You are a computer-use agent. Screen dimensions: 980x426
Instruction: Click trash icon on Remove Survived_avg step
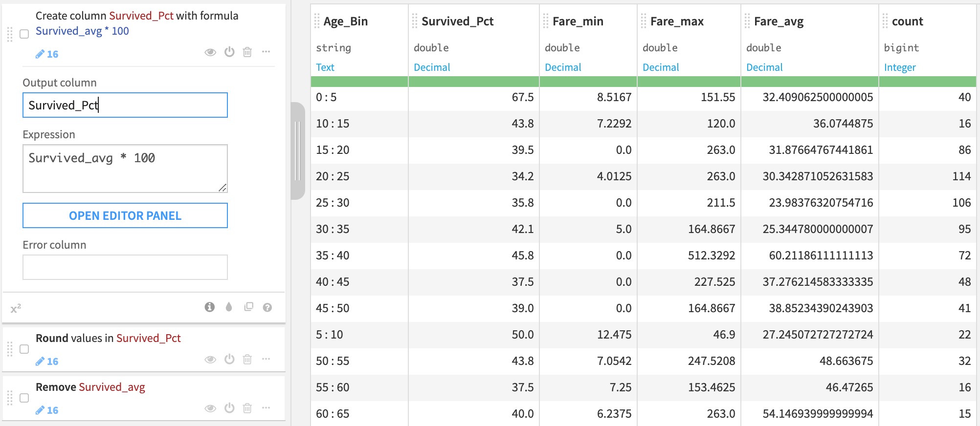247,408
